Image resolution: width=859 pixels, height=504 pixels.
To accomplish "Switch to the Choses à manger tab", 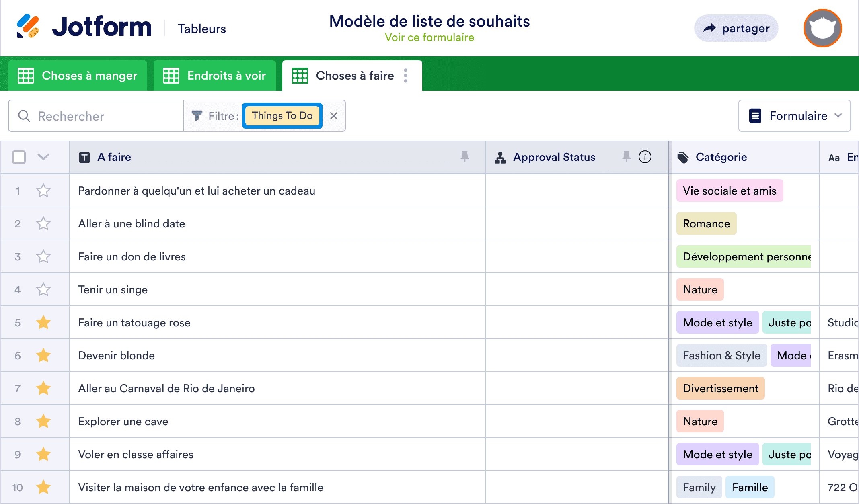I will [x=78, y=76].
